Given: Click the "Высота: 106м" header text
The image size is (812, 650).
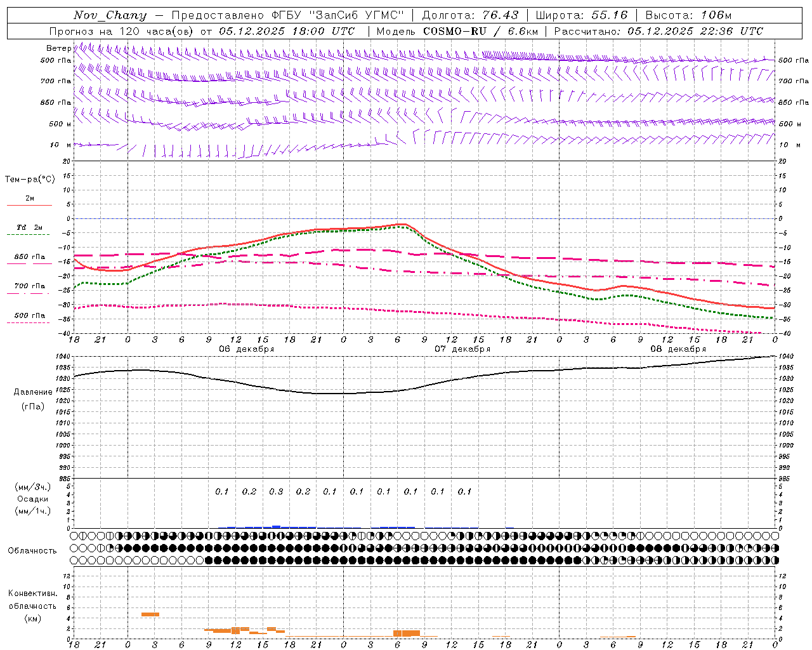Looking at the screenshot, I should click(688, 15).
